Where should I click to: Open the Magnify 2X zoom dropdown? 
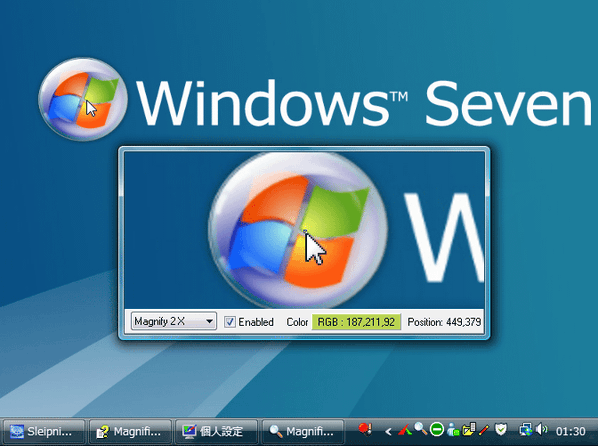pos(174,321)
